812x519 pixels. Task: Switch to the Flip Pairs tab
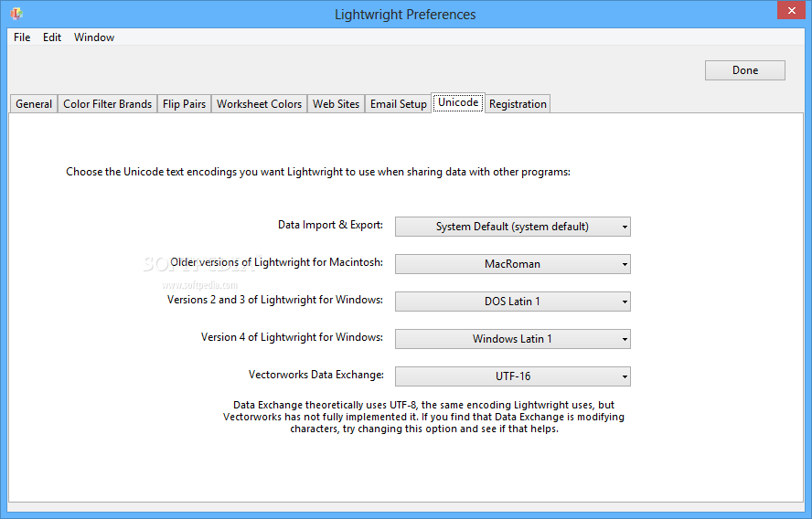tap(184, 104)
